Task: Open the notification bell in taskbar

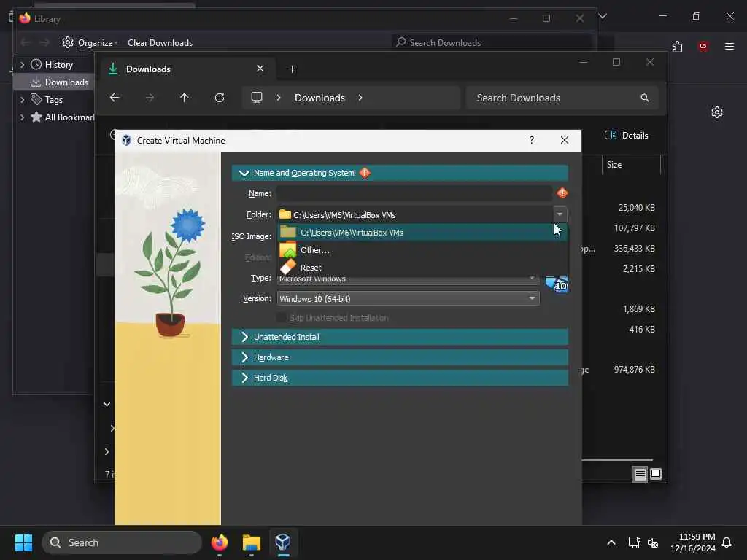Action: tap(727, 542)
